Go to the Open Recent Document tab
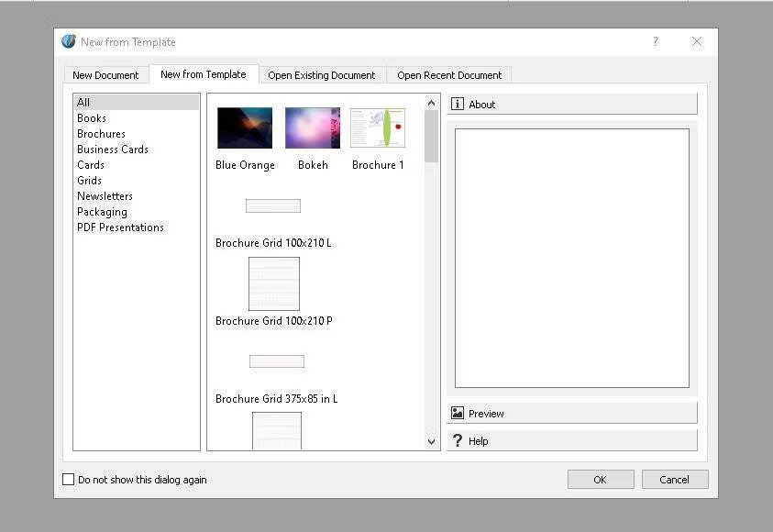 449,75
